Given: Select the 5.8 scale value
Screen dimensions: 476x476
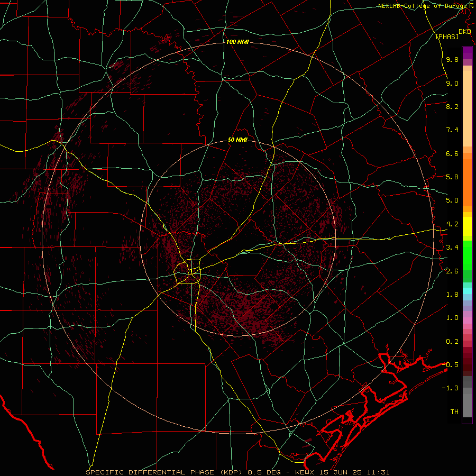Looking at the screenshot, I should click(452, 177).
